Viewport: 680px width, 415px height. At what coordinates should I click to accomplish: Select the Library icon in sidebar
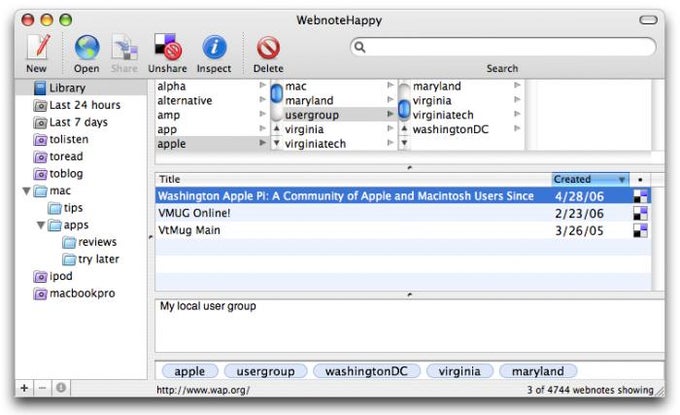click(x=40, y=88)
